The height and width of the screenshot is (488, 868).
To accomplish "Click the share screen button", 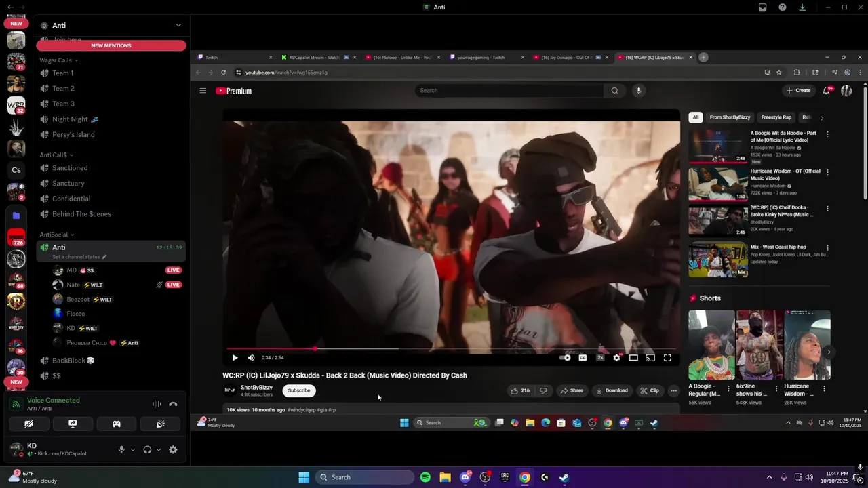I will pyautogui.click(x=73, y=424).
